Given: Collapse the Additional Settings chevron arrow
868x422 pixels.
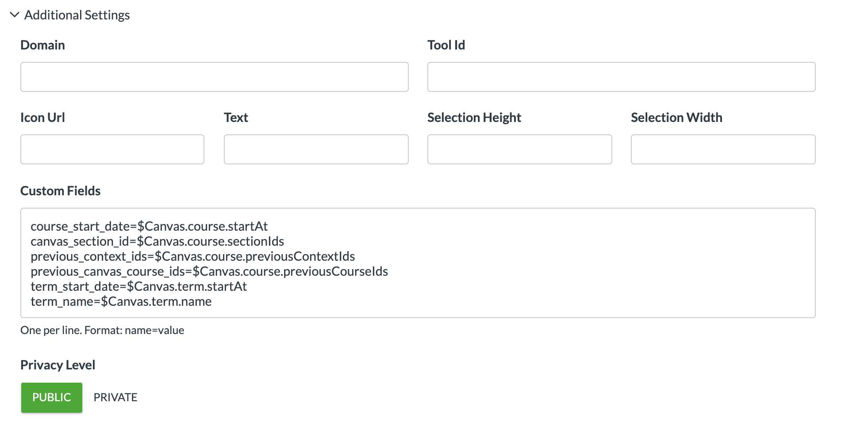Looking at the screenshot, I should (14, 15).
